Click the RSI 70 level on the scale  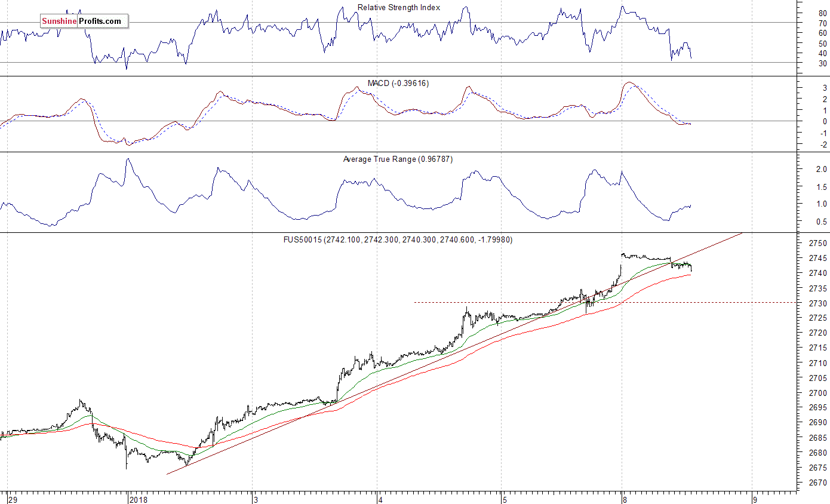pyautogui.click(x=822, y=23)
